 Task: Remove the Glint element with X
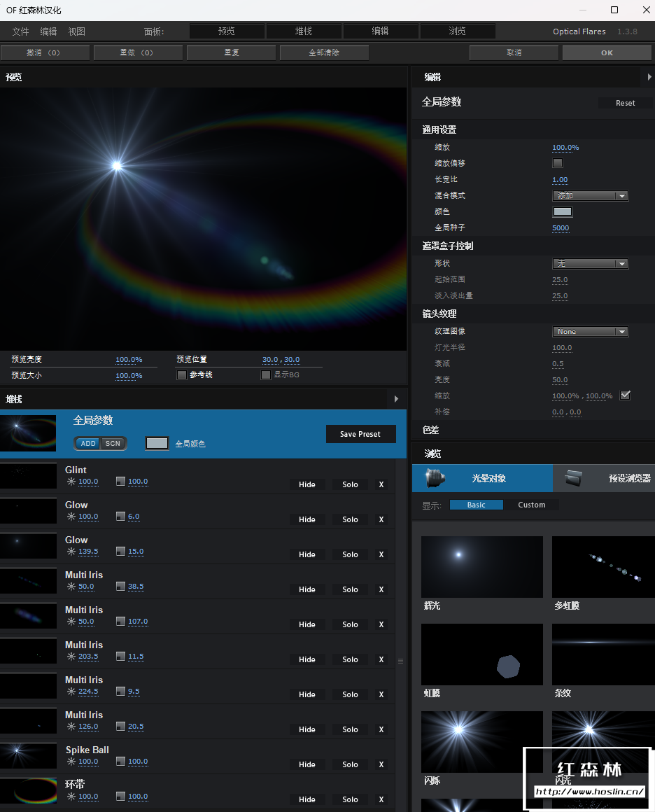pos(381,484)
